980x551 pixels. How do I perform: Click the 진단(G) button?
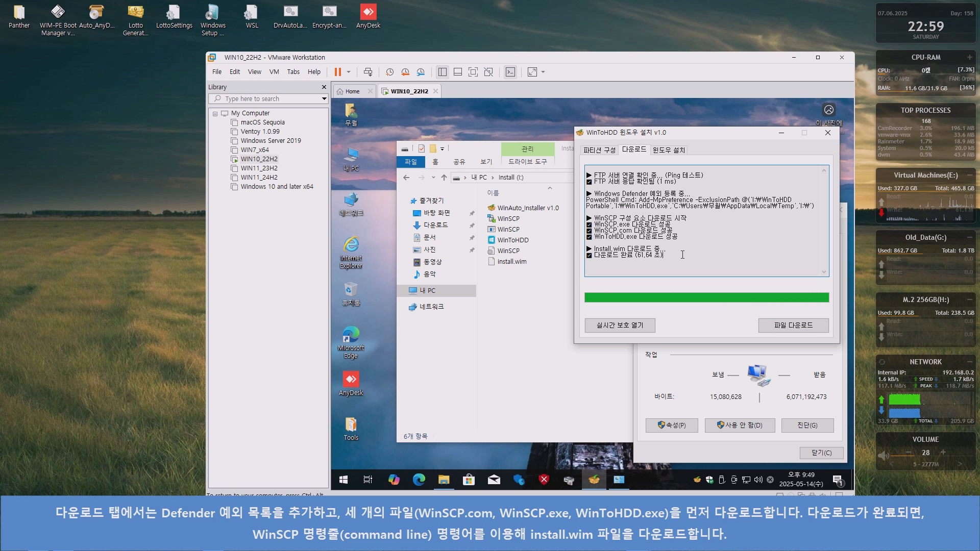coord(807,425)
